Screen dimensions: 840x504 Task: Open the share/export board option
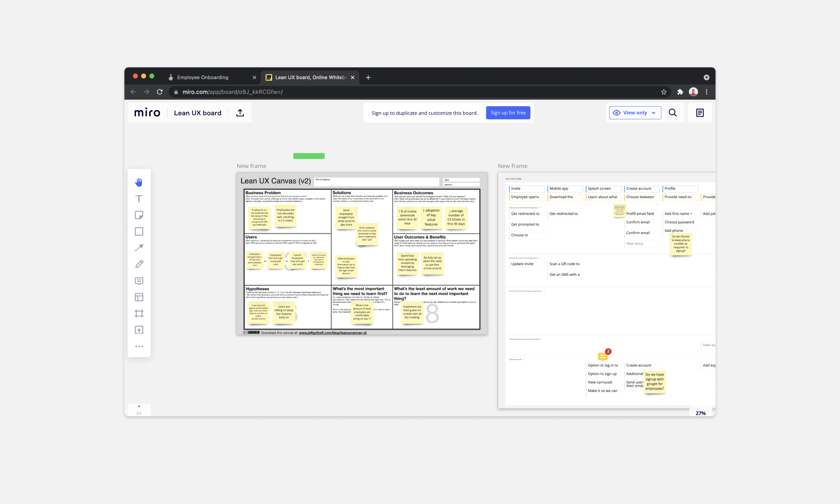pyautogui.click(x=240, y=113)
